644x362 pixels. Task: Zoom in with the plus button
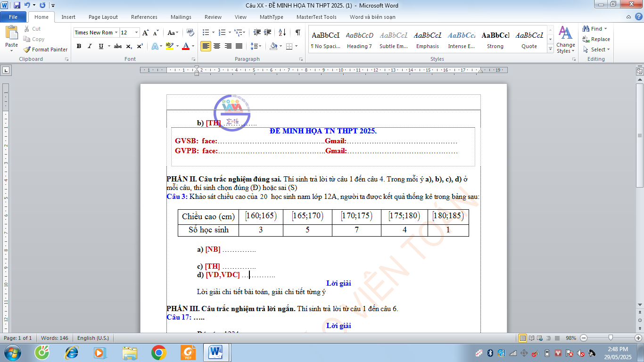pos(638,338)
